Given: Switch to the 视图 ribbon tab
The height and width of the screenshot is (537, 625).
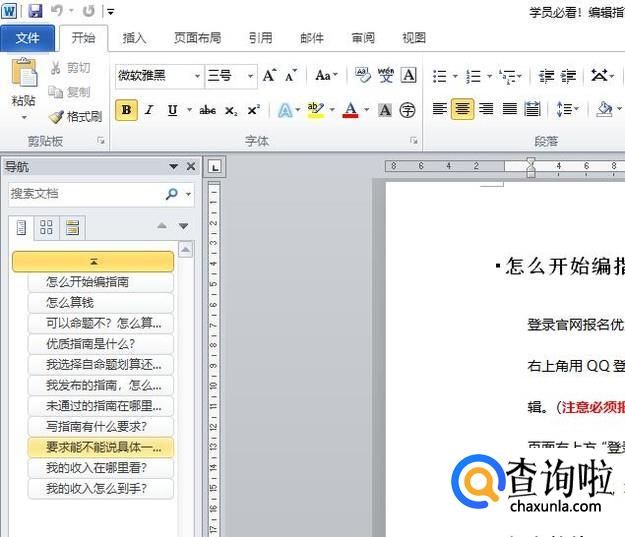Looking at the screenshot, I should pyautogui.click(x=414, y=38).
